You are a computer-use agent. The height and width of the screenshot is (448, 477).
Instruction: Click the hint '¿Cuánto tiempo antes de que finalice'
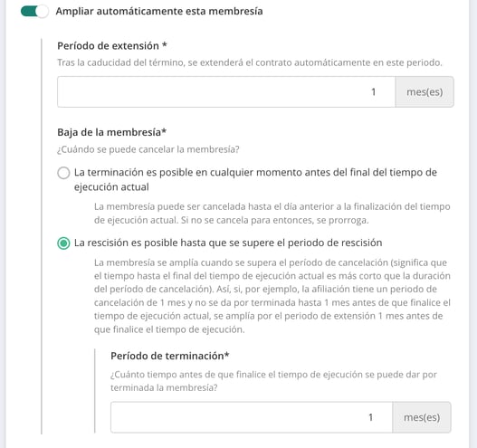pos(273,381)
